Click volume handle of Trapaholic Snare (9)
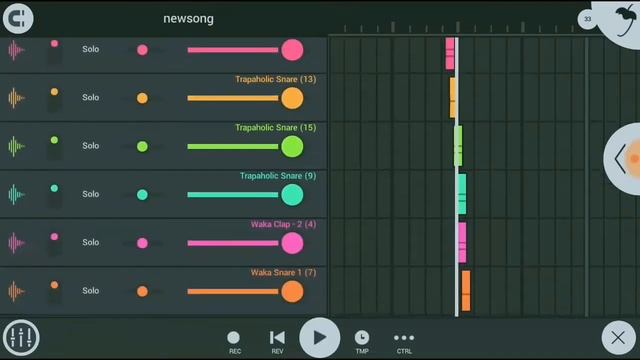Image resolution: width=640 pixels, height=360 pixels. tap(292, 195)
